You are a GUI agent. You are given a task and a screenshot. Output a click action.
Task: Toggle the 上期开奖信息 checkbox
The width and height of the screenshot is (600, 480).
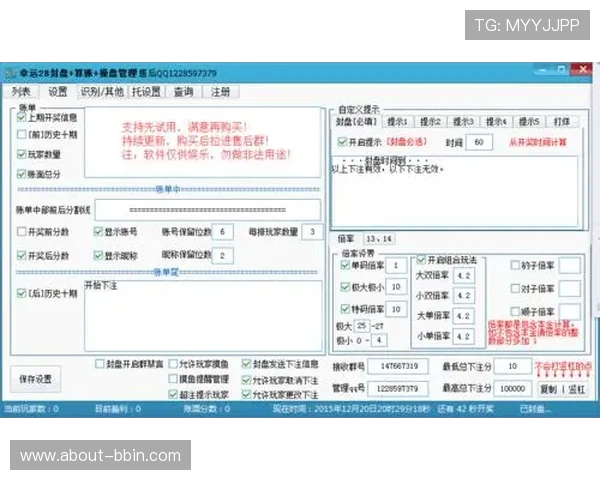click(x=21, y=118)
